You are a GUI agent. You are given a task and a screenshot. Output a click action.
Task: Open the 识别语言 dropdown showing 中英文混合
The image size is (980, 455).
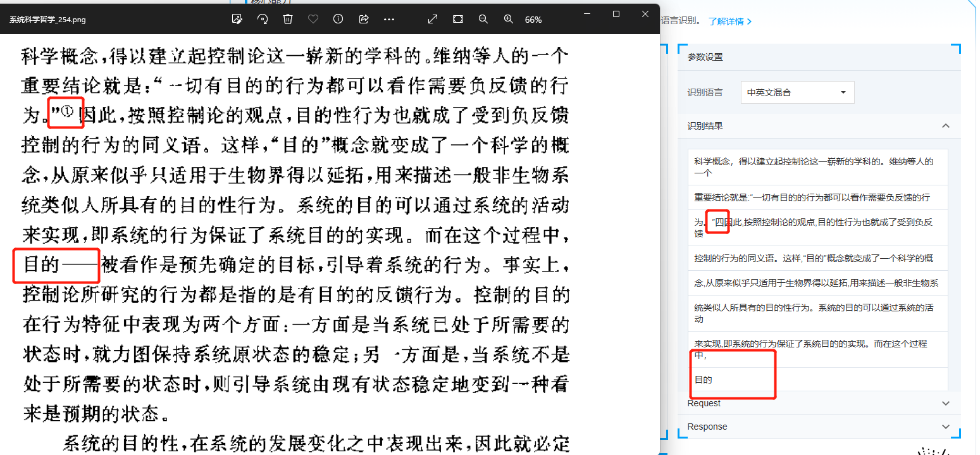(797, 92)
